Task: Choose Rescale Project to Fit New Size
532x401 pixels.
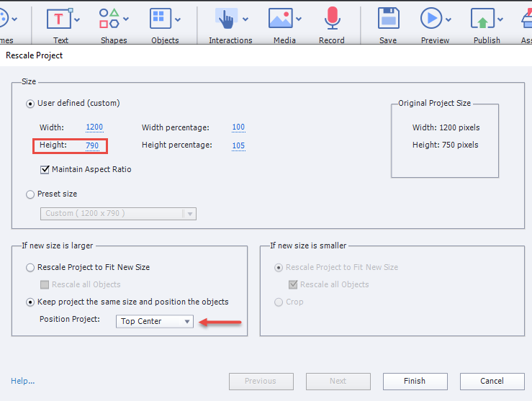Action: 30,267
